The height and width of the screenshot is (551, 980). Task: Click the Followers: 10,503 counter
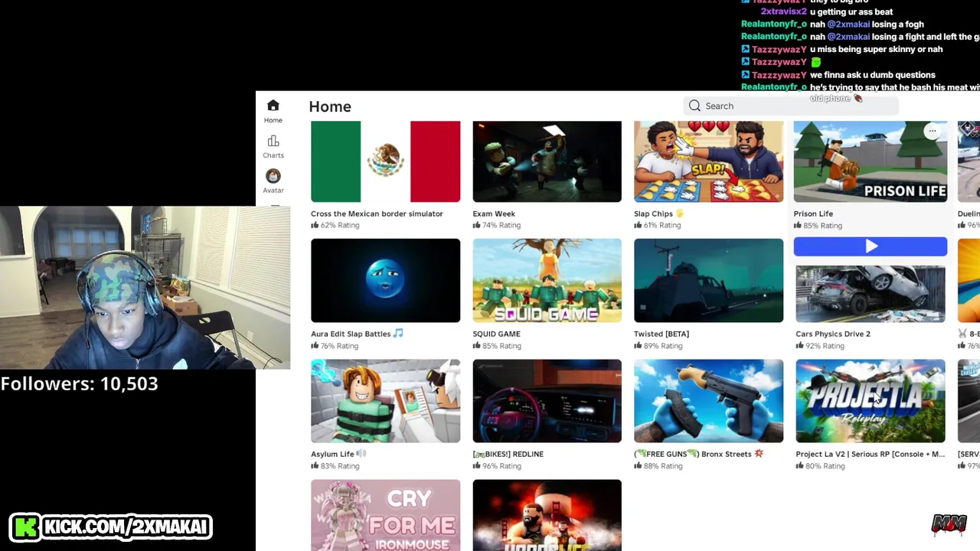point(80,383)
